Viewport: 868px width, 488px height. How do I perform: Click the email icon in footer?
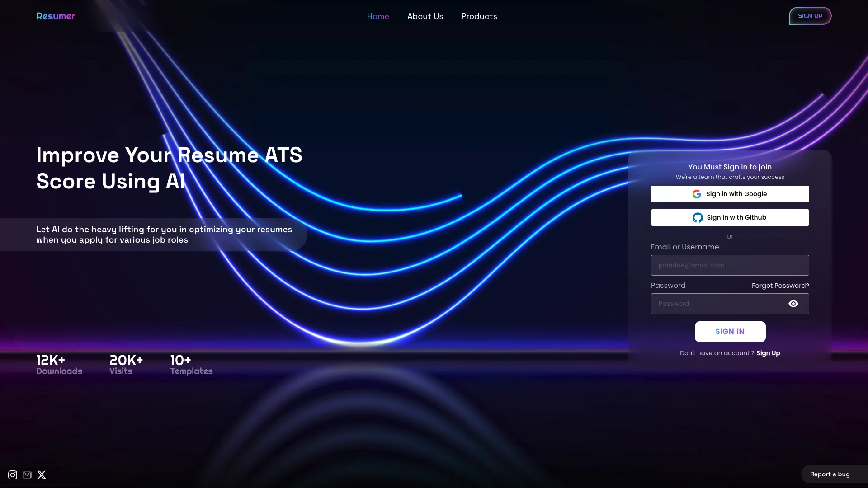(27, 475)
